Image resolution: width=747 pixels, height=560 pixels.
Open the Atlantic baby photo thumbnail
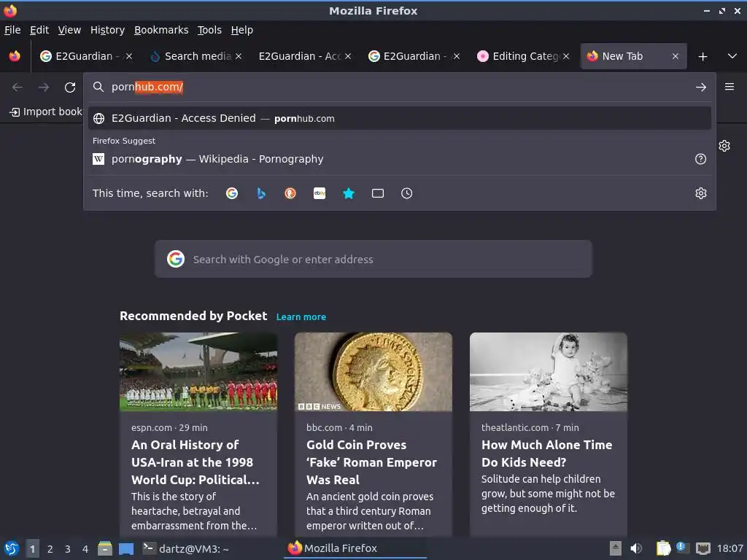point(549,371)
